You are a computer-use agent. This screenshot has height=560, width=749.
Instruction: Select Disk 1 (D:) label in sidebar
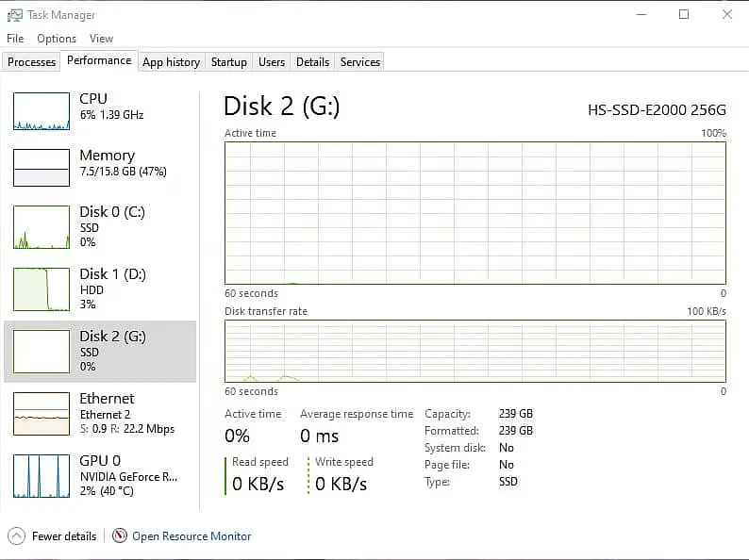click(113, 274)
